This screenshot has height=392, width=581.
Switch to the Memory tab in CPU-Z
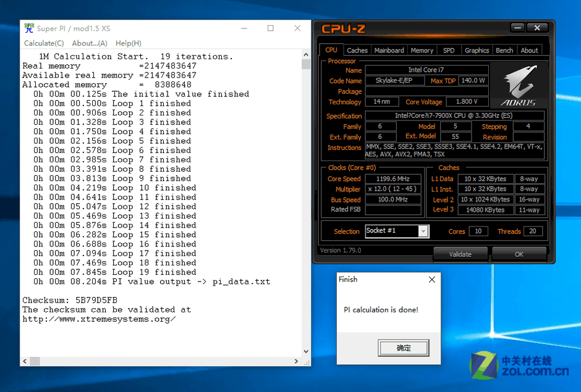pos(422,51)
